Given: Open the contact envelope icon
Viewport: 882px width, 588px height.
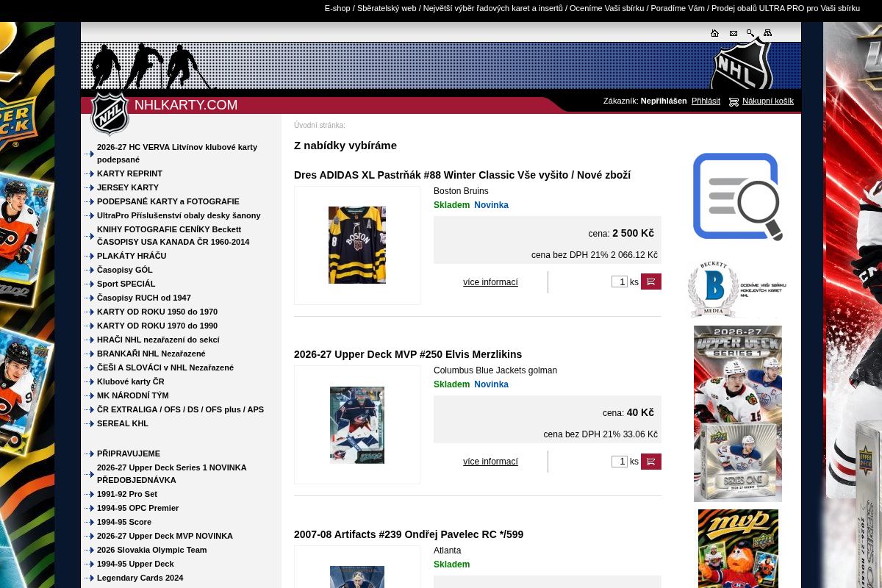Looking at the screenshot, I should tap(733, 33).
